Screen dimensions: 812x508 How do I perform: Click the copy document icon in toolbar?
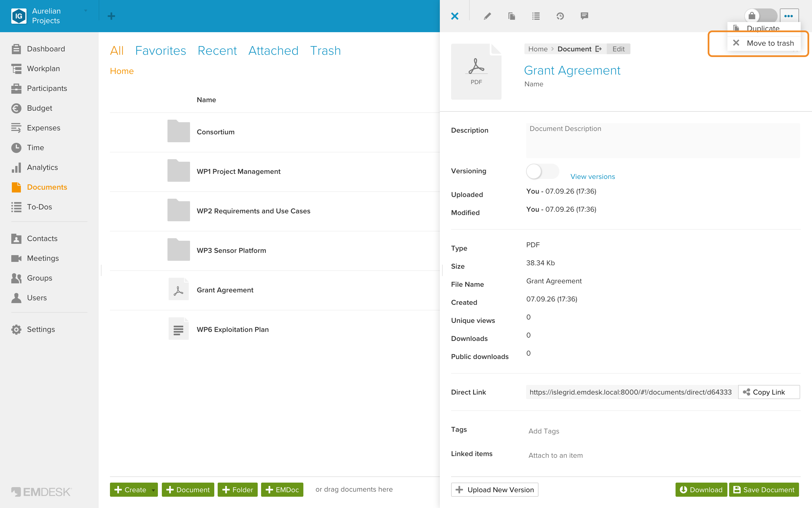[x=512, y=16]
